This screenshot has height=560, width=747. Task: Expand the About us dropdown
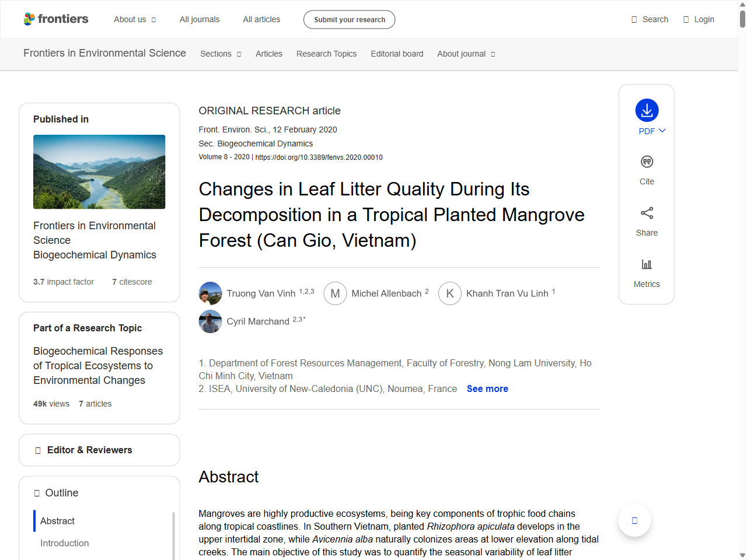pyautogui.click(x=135, y=19)
